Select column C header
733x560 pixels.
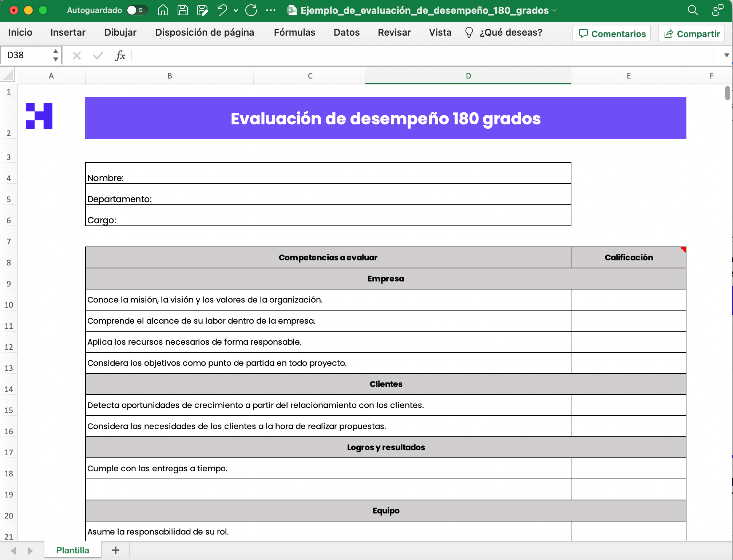click(x=310, y=76)
